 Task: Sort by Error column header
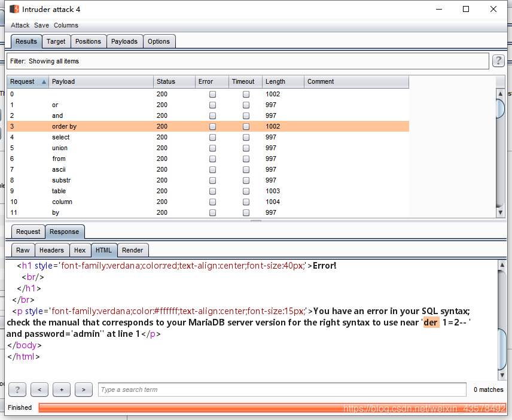(212, 81)
